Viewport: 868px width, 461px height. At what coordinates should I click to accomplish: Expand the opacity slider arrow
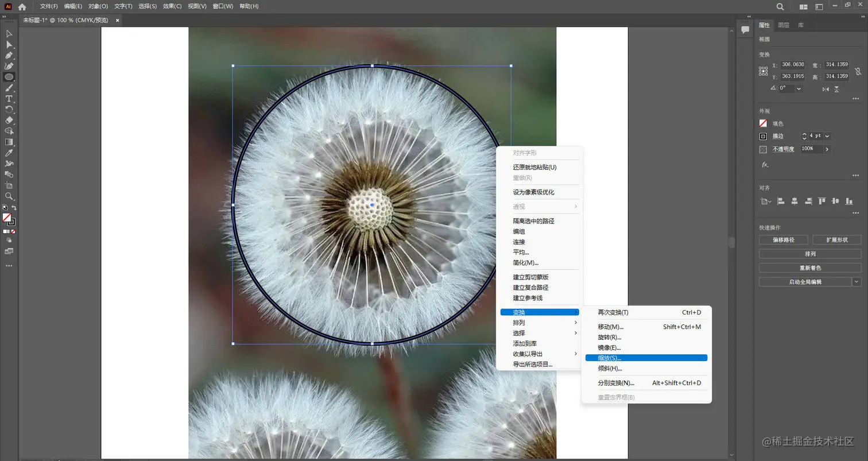click(x=827, y=149)
